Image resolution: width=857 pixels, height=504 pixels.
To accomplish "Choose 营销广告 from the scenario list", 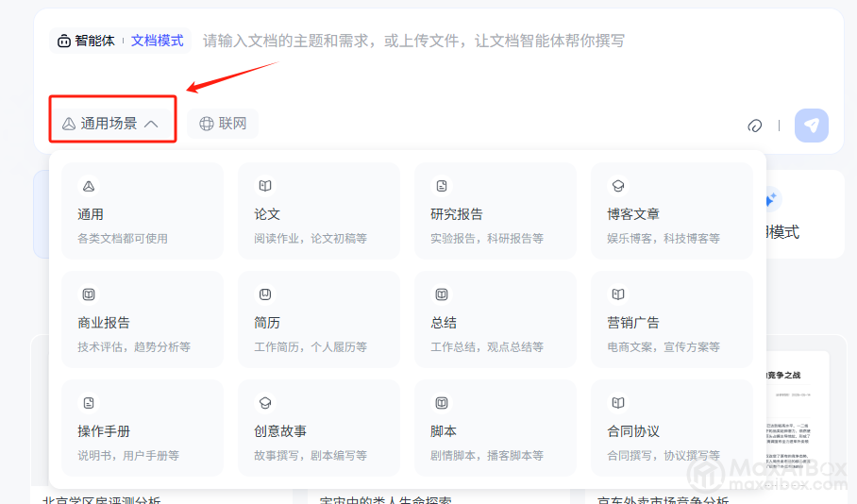I will pyautogui.click(x=671, y=319).
